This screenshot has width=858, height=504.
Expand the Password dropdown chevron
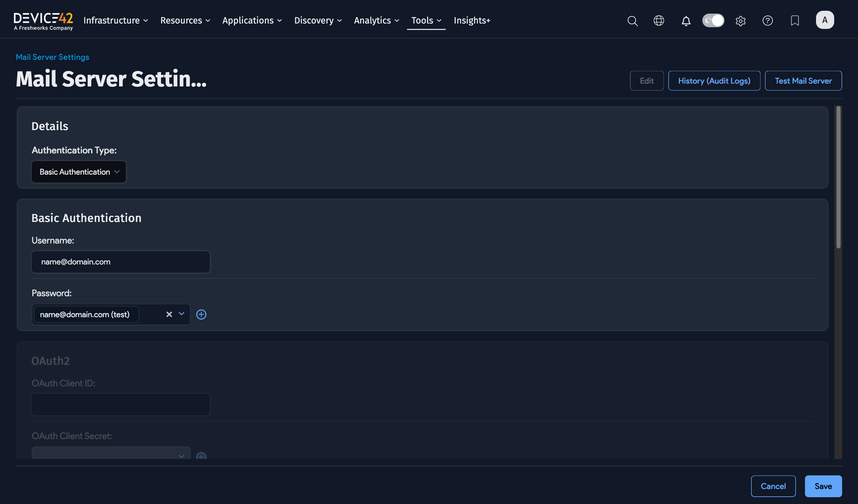point(181,314)
